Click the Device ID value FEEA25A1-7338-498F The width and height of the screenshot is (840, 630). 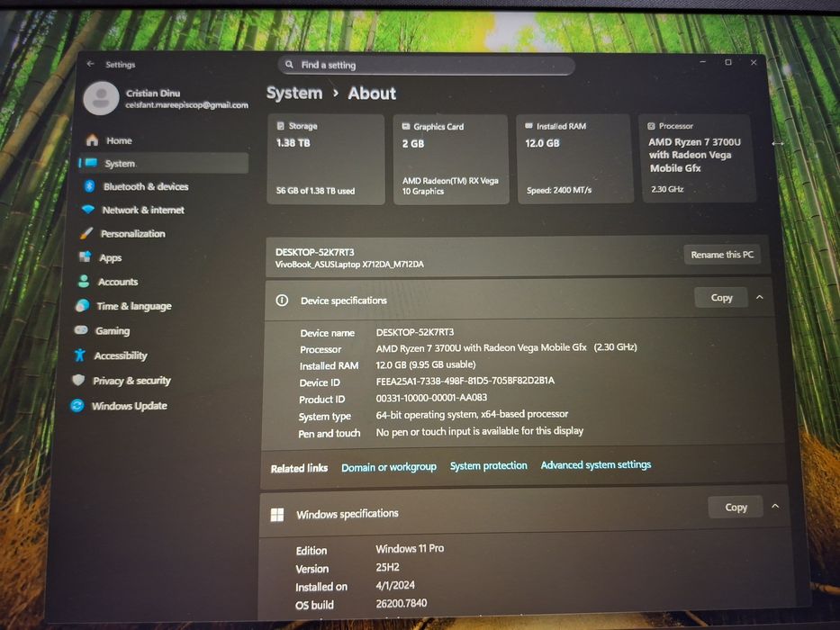pyautogui.click(x=465, y=381)
